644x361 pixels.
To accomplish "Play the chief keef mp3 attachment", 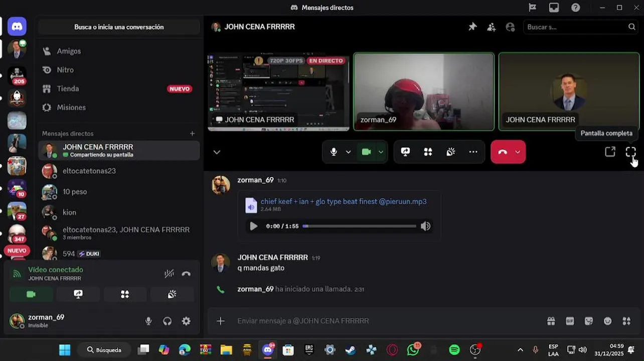I will [x=253, y=226].
